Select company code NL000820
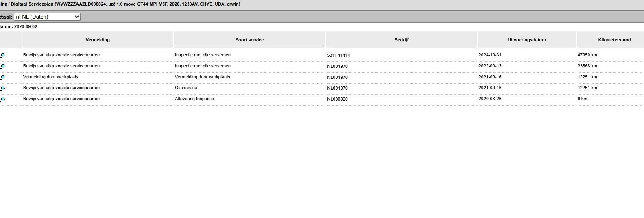Viewport: 644px width, 218px height. [x=337, y=99]
